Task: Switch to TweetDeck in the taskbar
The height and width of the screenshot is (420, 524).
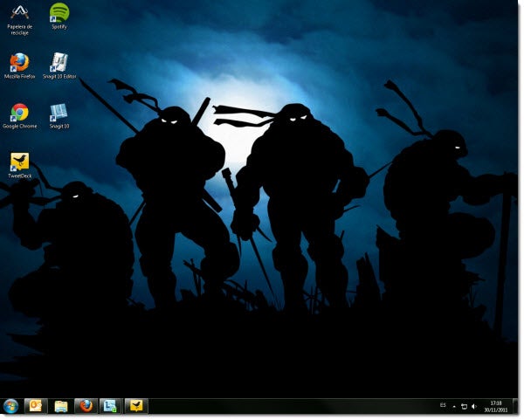Action: 136,406
